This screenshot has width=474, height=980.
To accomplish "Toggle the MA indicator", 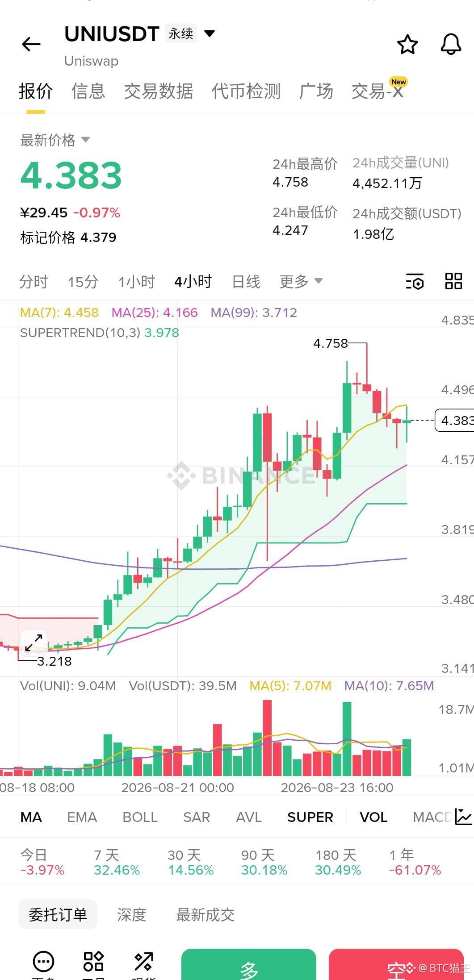I will pos(31,817).
